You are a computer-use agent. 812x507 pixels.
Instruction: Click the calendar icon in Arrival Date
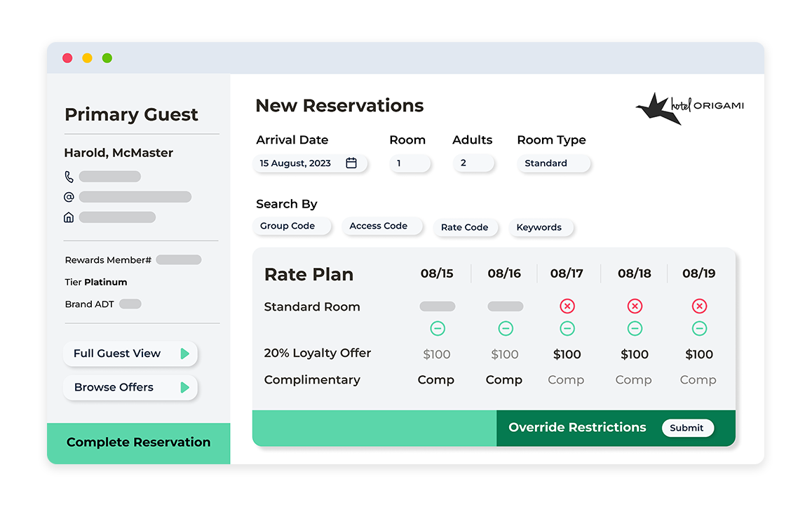[351, 163]
